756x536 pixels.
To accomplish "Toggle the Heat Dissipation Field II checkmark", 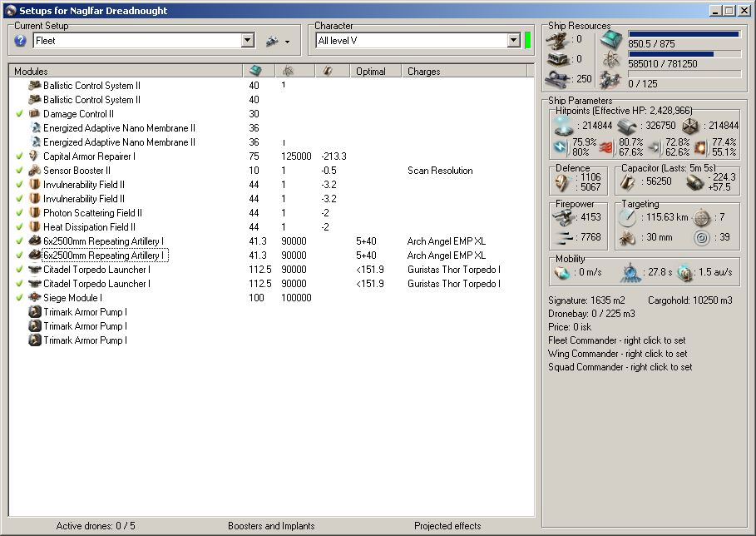I will 20,226.
